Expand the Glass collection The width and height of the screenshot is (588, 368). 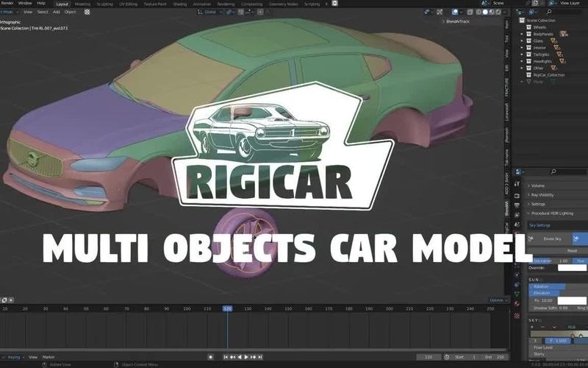[x=522, y=41]
